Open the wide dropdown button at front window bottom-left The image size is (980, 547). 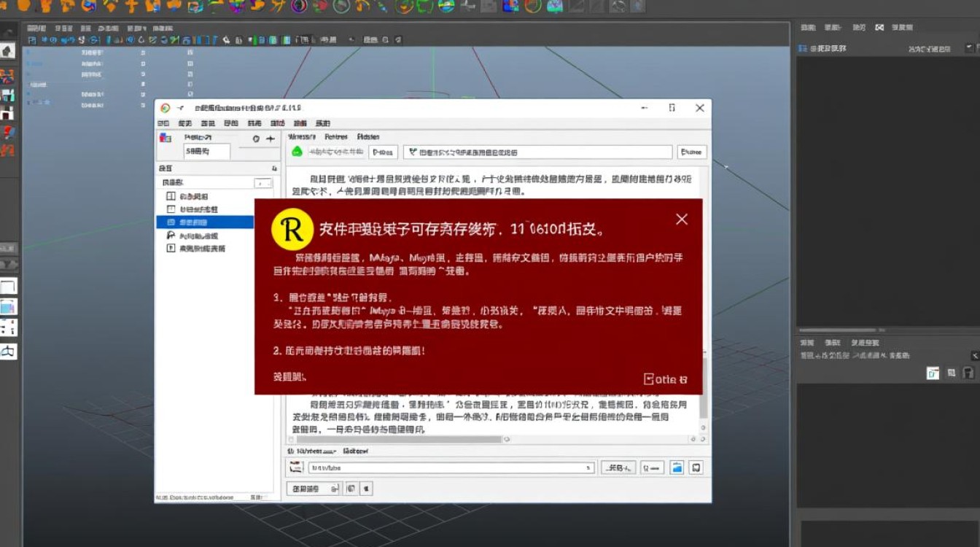pyautogui.click(x=314, y=489)
